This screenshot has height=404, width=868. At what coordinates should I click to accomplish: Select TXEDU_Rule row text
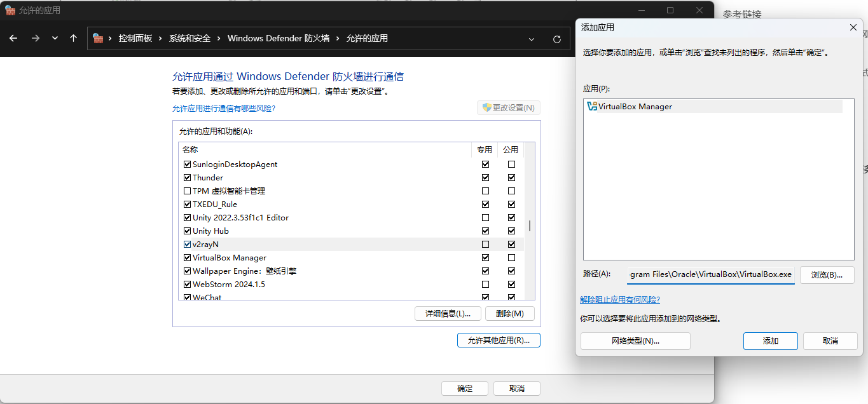click(x=215, y=204)
